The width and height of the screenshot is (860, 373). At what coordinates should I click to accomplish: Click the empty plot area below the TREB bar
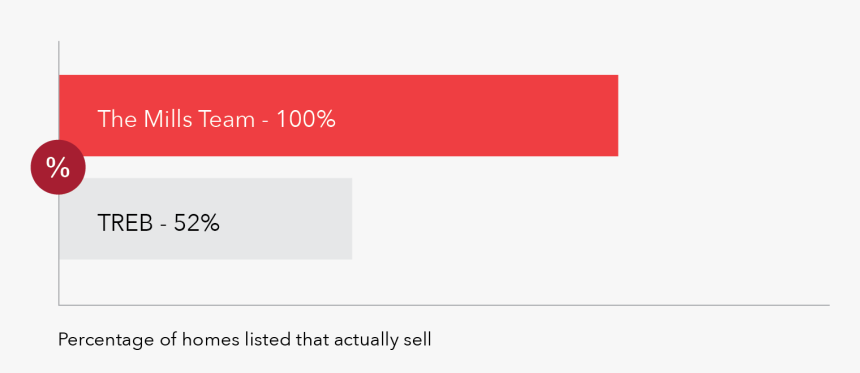coord(444,281)
